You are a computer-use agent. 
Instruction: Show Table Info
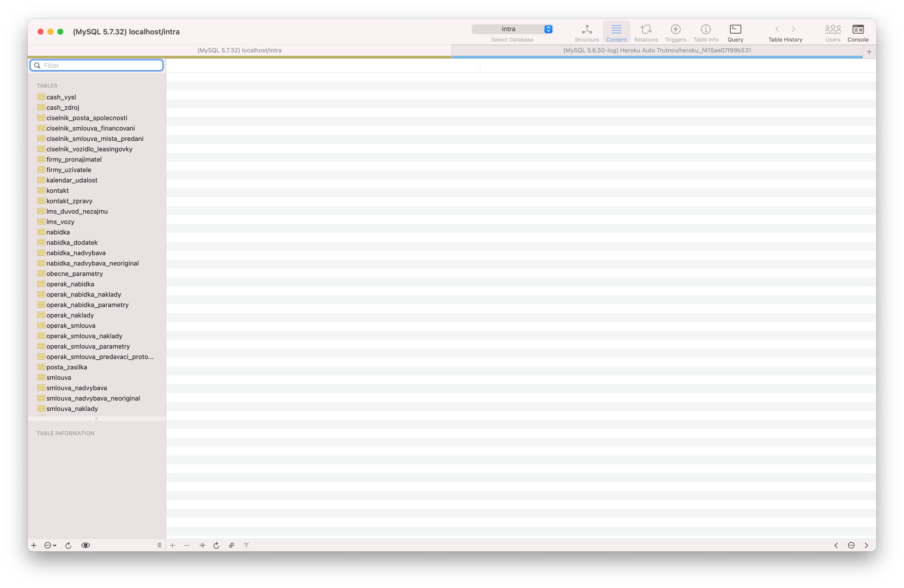pos(705,32)
